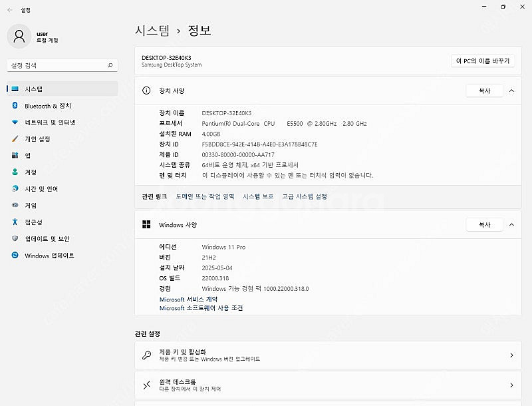
Task: Collapse the 장치 사양 section chevron
Action: (511, 91)
